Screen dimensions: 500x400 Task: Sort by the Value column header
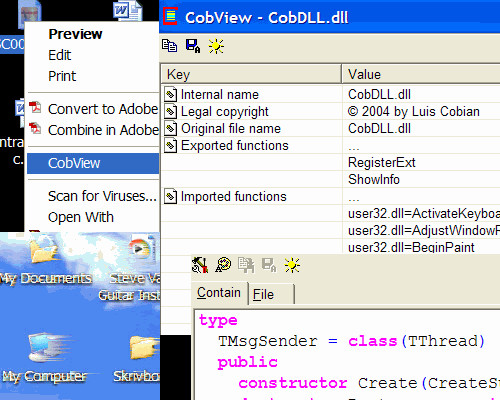click(x=421, y=74)
